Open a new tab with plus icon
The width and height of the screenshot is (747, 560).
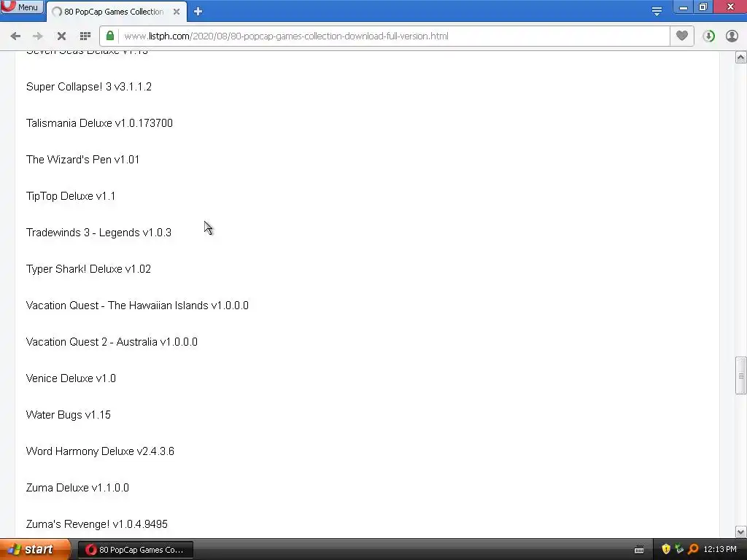pos(198,12)
